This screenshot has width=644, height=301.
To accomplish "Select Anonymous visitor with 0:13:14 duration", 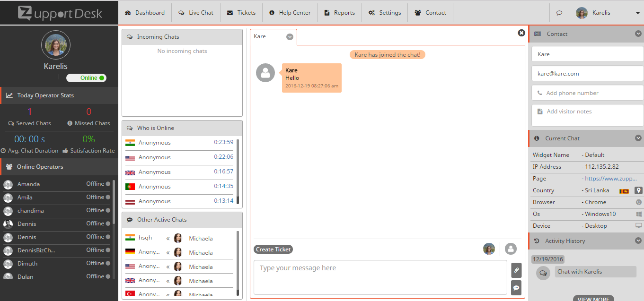I will click(x=179, y=201).
